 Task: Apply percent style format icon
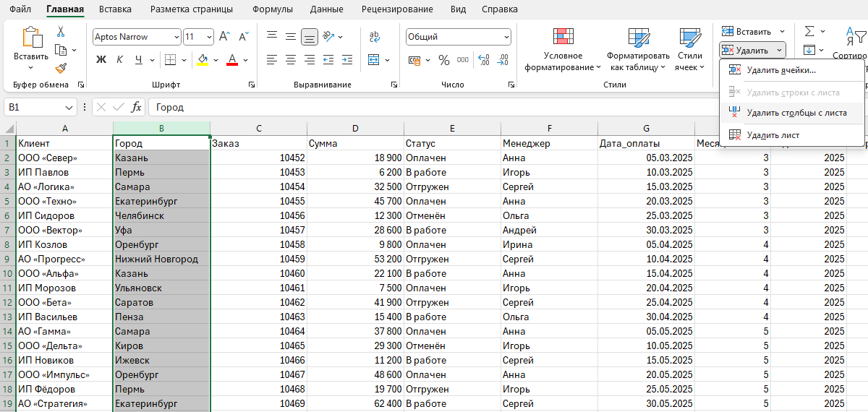pyautogui.click(x=443, y=61)
